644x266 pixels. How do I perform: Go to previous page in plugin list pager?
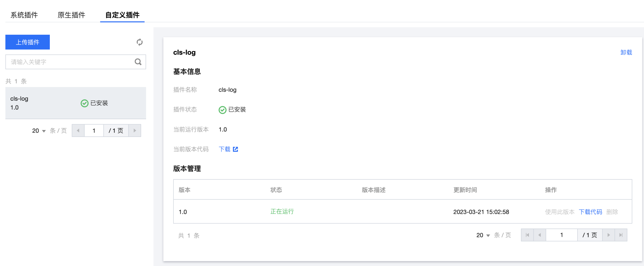coord(78,131)
